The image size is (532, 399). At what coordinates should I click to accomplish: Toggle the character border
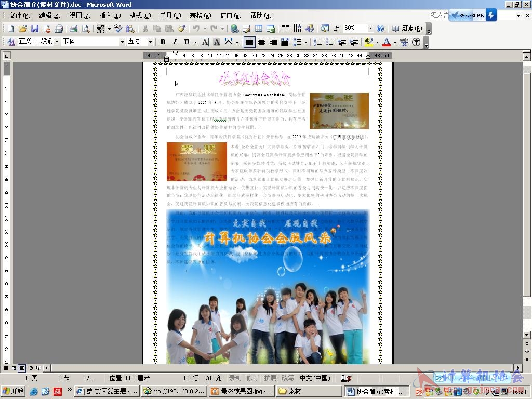(x=205, y=42)
